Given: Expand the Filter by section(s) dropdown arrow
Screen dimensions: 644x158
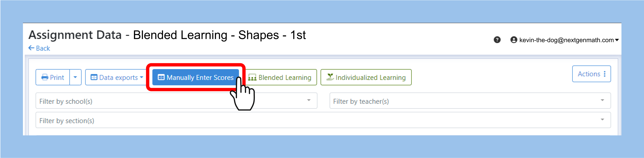Looking at the screenshot, I should [602, 120].
